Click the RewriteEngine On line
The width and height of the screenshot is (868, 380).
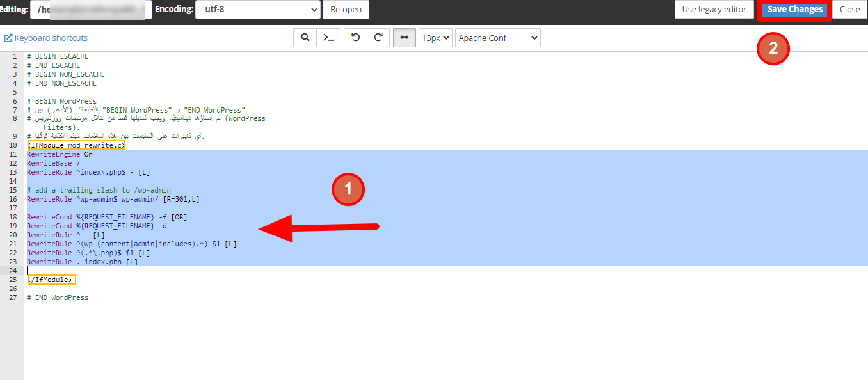coord(60,154)
